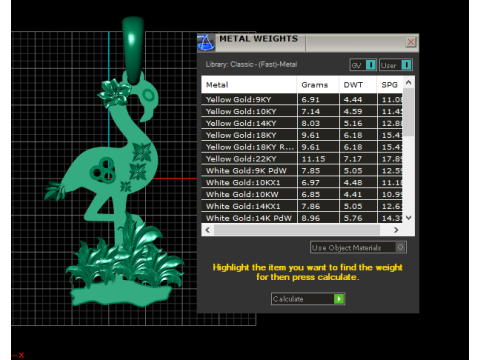480x360 pixels.
Task: Toggle Use Object Materials option
Action: click(x=358, y=247)
